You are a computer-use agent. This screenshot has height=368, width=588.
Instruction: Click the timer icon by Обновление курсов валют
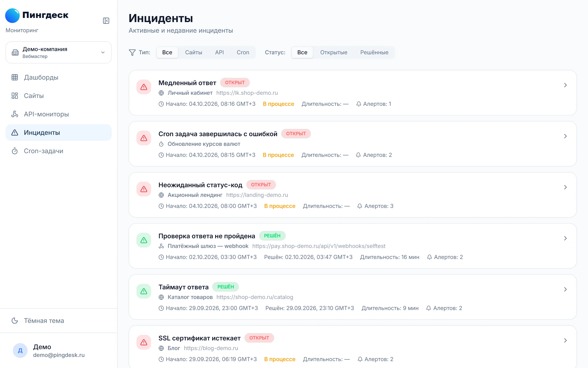pyautogui.click(x=161, y=144)
